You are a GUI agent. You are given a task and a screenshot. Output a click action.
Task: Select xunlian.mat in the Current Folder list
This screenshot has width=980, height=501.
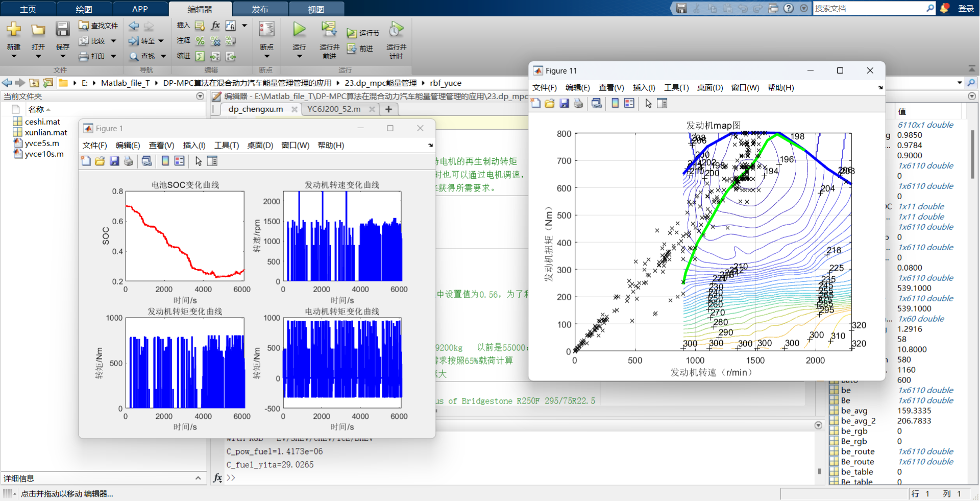pos(46,132)
